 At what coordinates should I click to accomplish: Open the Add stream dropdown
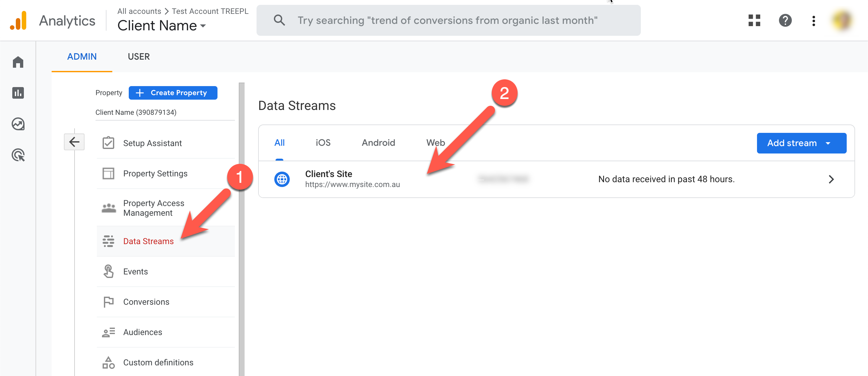pos(801,143)
